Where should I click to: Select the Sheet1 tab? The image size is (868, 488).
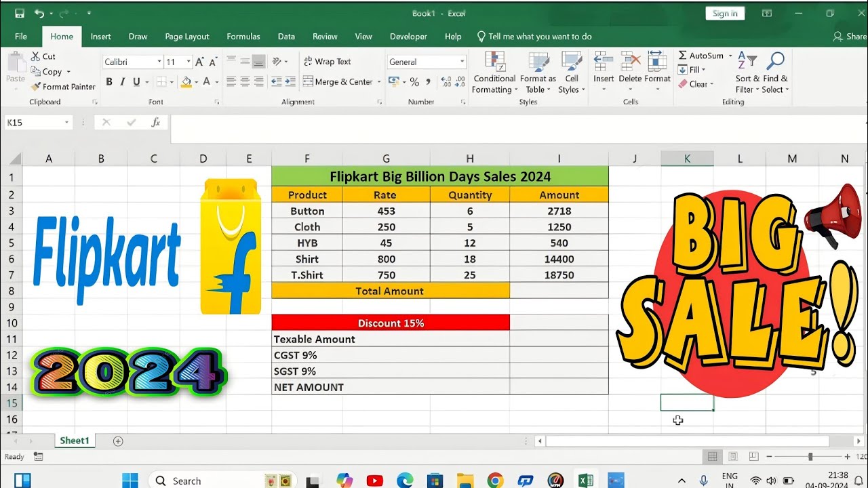tap(75, 441)
